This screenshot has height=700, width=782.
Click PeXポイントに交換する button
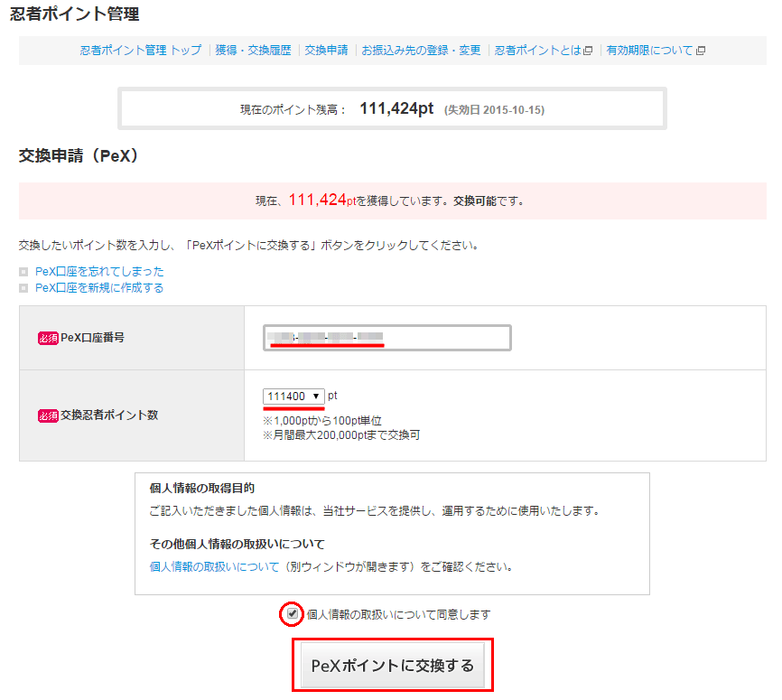click(x=393, y=665)
